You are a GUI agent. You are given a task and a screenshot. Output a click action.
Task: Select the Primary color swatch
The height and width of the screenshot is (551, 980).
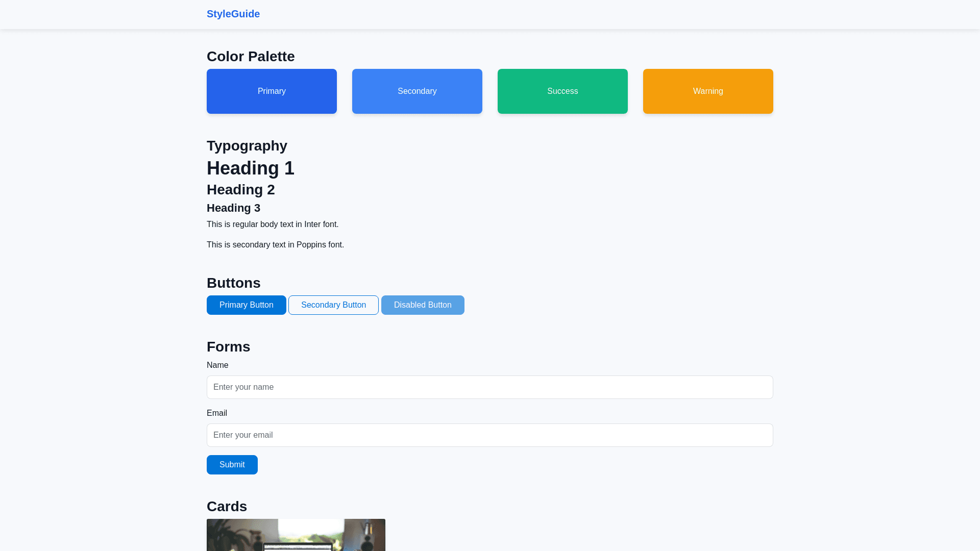tap(272, 91)
